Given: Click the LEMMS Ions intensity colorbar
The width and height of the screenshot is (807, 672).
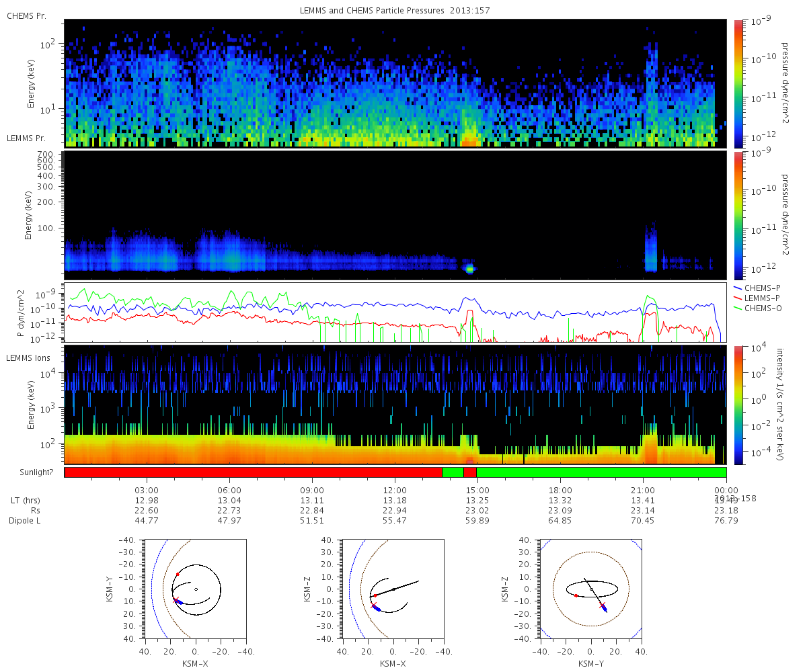Looking at the screenshot, I should tap(739, 405).
